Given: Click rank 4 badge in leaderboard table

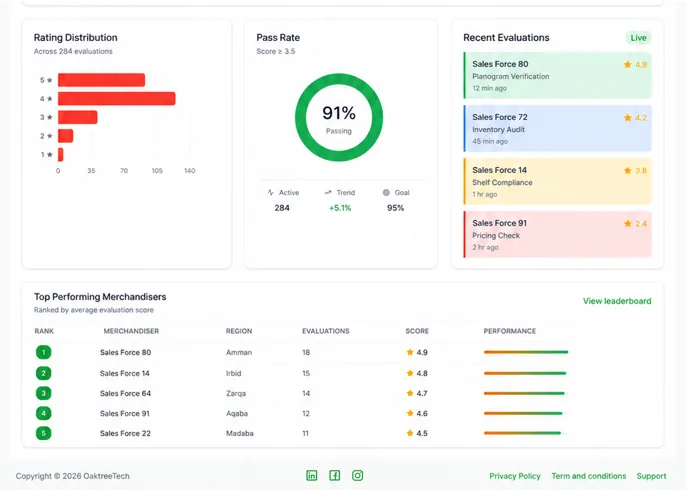Looking at the screenshot, I should point(43,413).
